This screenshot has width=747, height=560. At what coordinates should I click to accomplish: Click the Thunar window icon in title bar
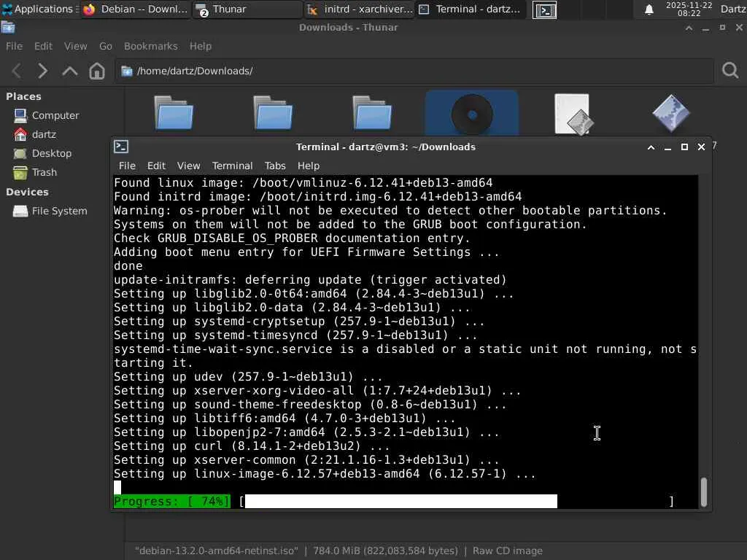pos(7,28)
